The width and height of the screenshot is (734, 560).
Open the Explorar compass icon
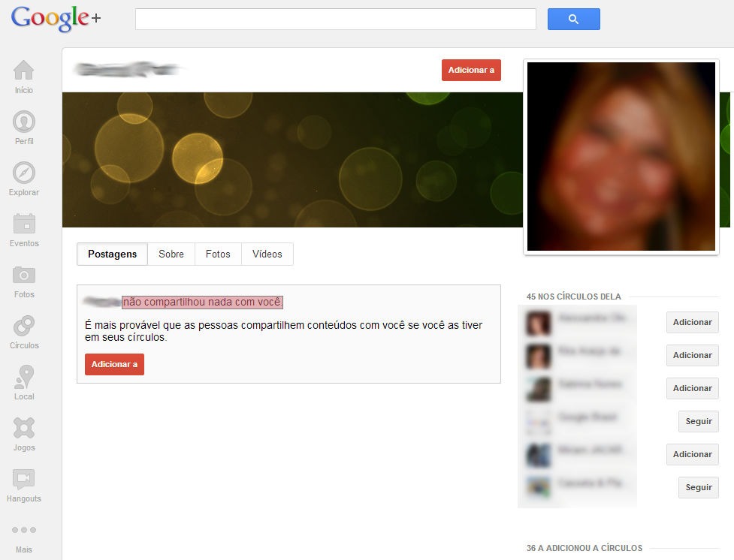point(24,173)
